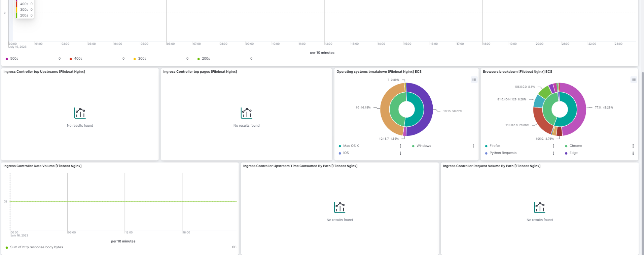The image size is (644, 255).
Task: Click no-results chart icon in Upstream Time Consumed panel
Action: click(339, 208)
